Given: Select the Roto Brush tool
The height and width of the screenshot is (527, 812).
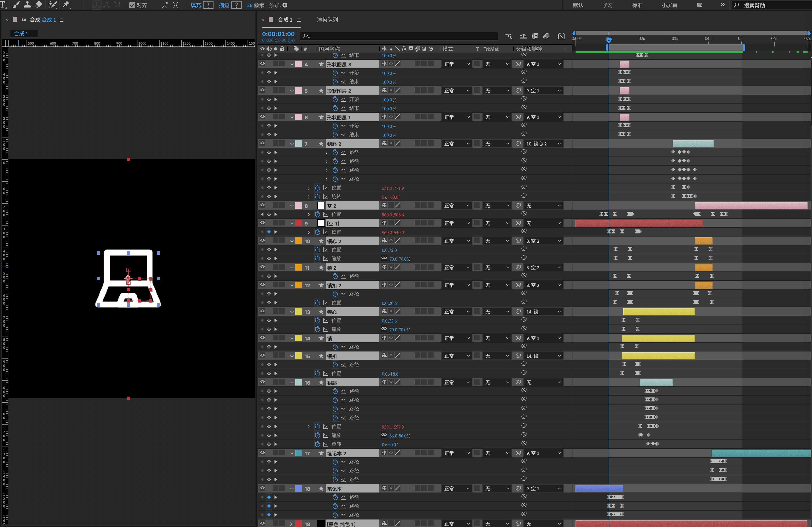Looking at the screenshot, I should click(x=53, y=4).
